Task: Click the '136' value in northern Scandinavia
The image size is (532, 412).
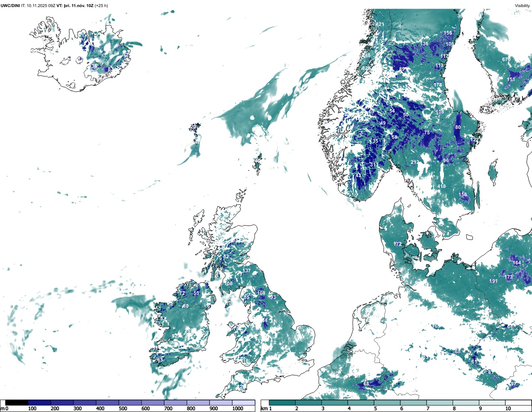Action: 424,44
